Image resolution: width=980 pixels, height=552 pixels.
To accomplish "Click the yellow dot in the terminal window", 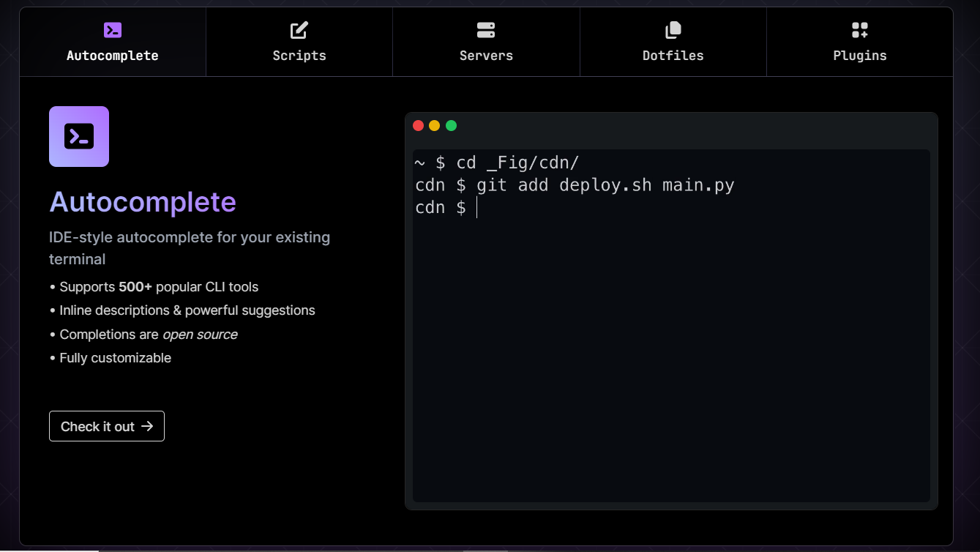I will click(x=435, y=126).
